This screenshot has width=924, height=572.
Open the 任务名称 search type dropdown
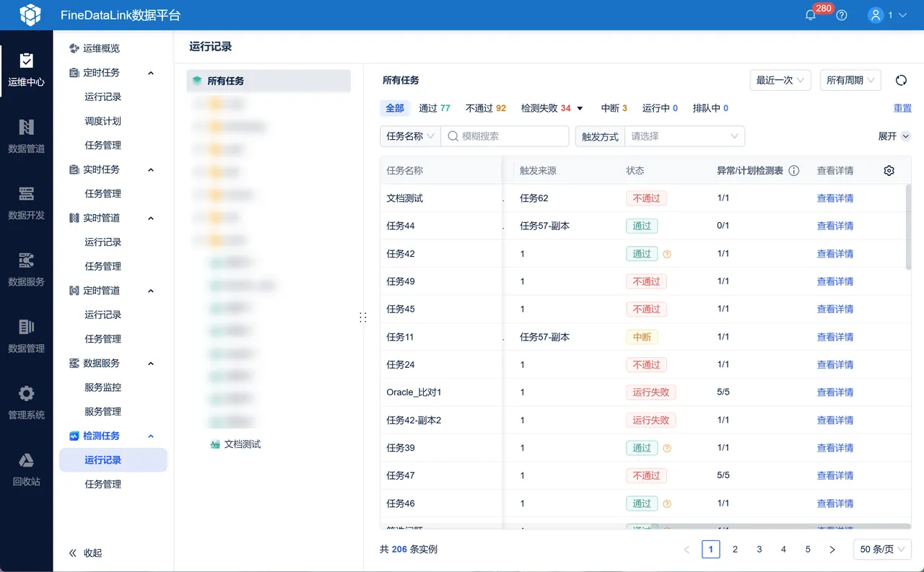coord(410,136)
